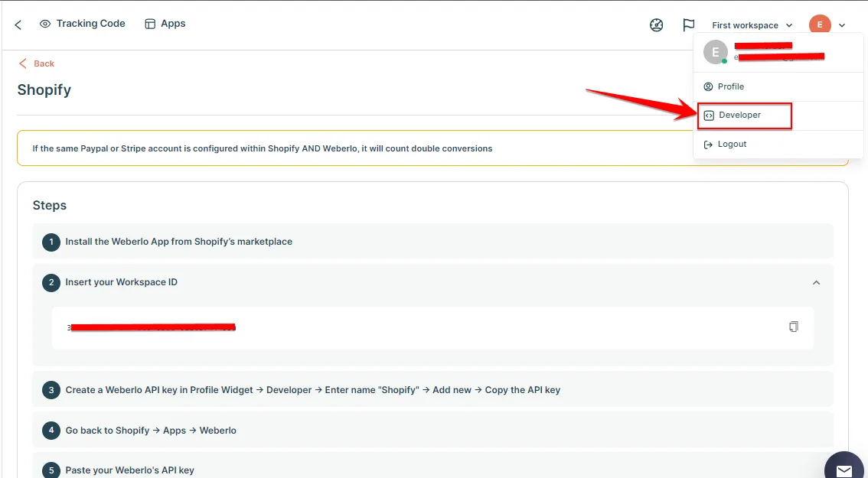Collapse the Insert your Workspace ID step

(x=816, y=282)
